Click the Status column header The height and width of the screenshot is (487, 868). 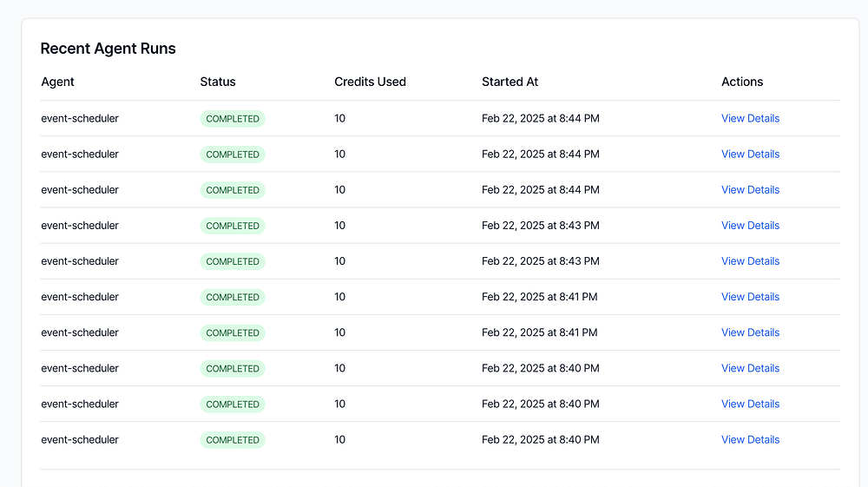(x=218, y=82)
